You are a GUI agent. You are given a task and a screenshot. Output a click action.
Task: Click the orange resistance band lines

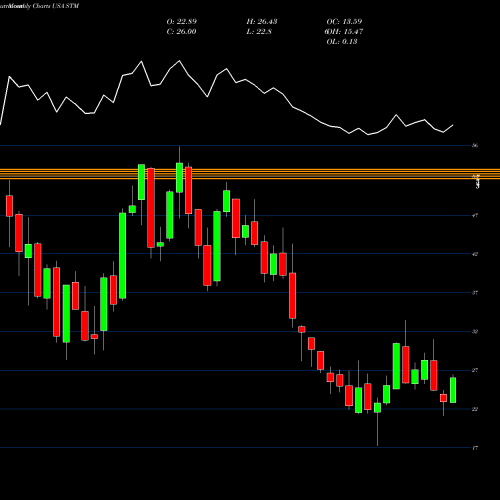coord(250,174)
